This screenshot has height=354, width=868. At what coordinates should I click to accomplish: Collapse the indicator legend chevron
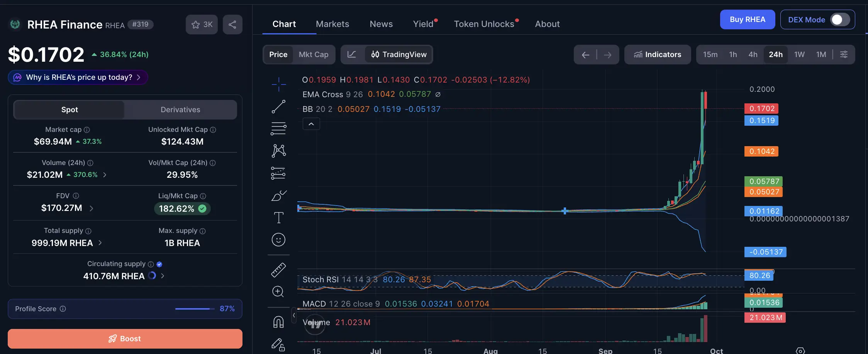[311, 124]
